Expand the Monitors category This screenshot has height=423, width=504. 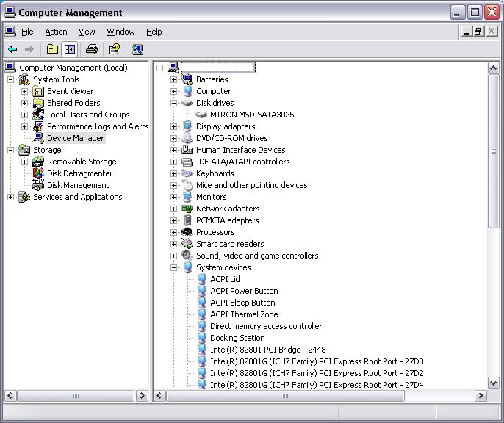tap(173, 198)
